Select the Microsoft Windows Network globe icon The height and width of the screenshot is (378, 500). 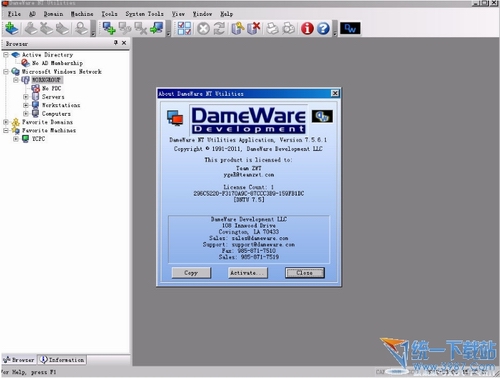point(15,71)
